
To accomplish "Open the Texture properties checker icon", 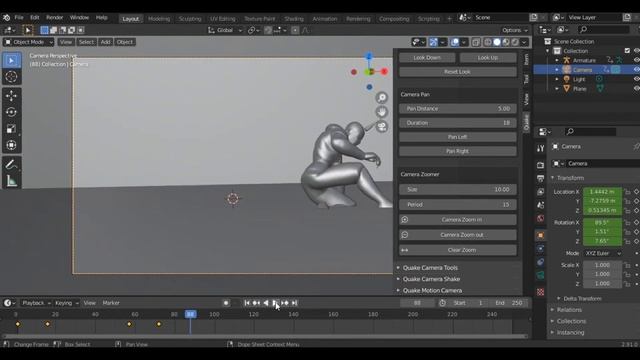I will click(540, 292).
